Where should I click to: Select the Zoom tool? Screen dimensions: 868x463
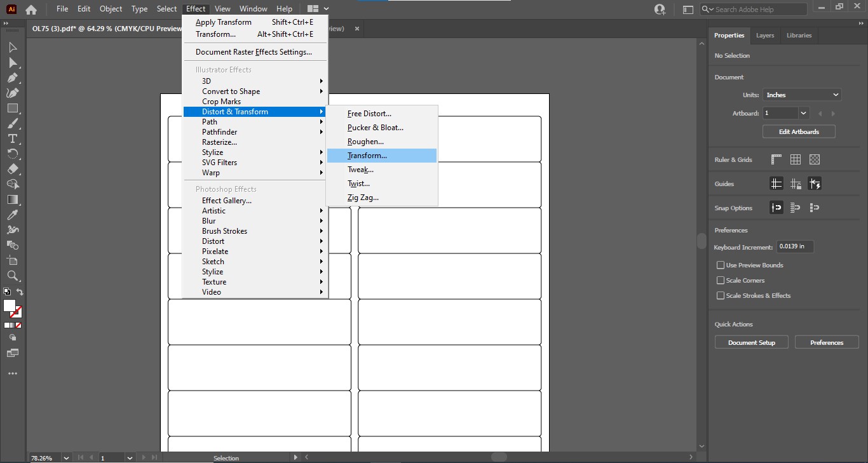pos(13,276)
